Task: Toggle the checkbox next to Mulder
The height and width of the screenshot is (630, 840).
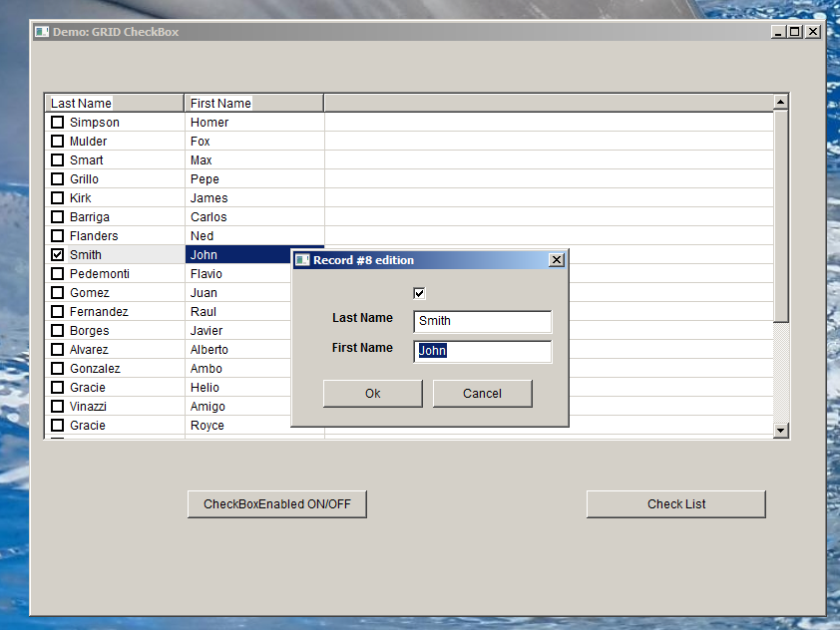Action: (x=57, y=142)
